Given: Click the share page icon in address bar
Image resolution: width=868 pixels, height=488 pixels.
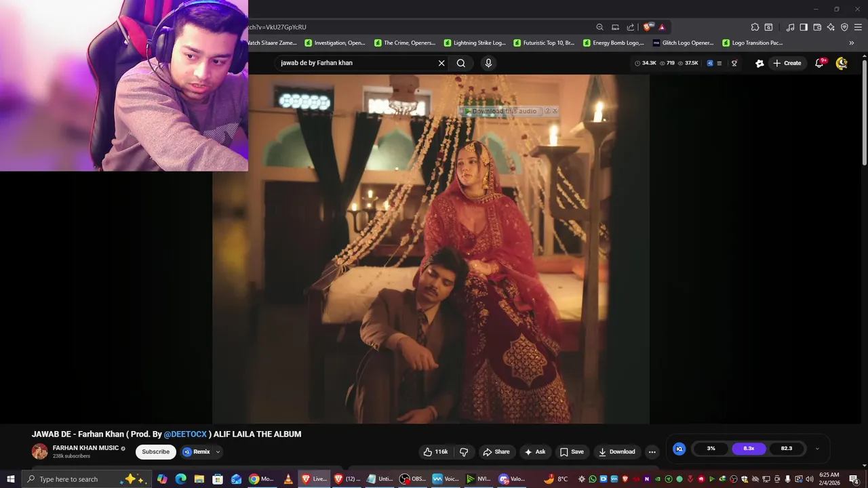Looking at the screenshot, I should tap(631, 27).
